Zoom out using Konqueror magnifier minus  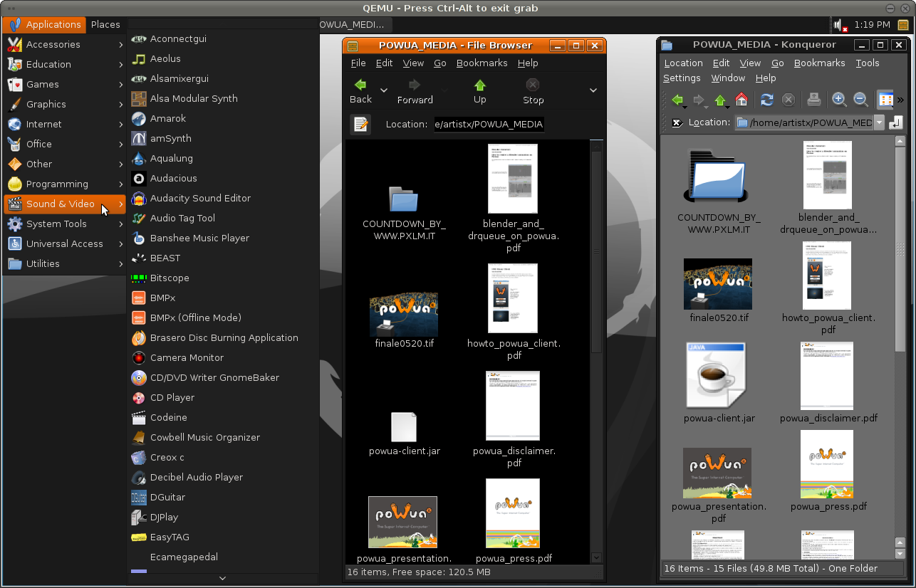(861, 100)
